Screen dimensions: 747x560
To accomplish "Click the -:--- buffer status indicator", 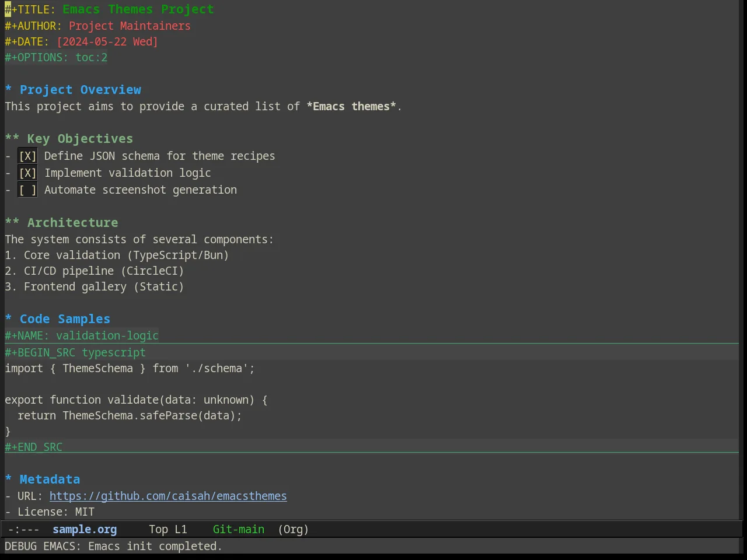I will pyautogui.click(x=24, y=529).
